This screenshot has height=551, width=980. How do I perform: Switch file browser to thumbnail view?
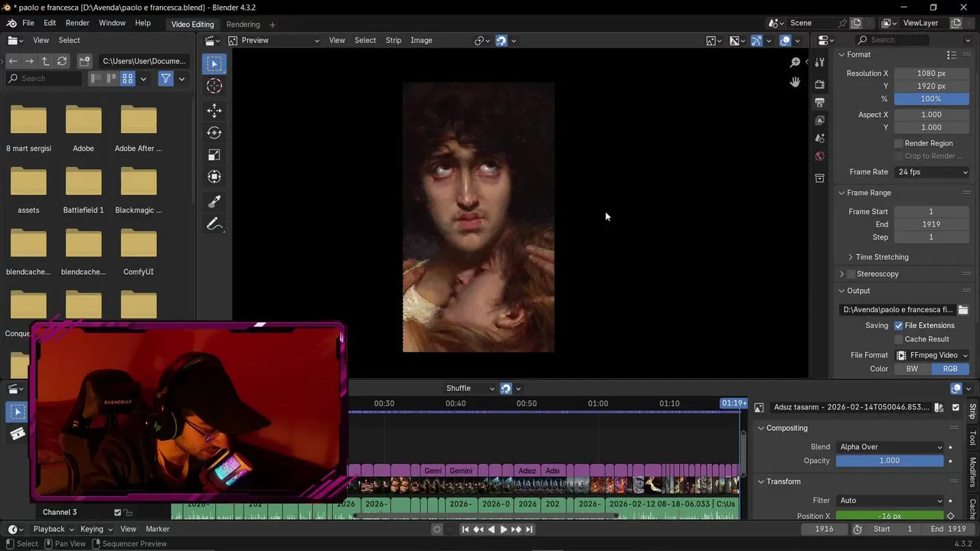[x=128, y=78]
